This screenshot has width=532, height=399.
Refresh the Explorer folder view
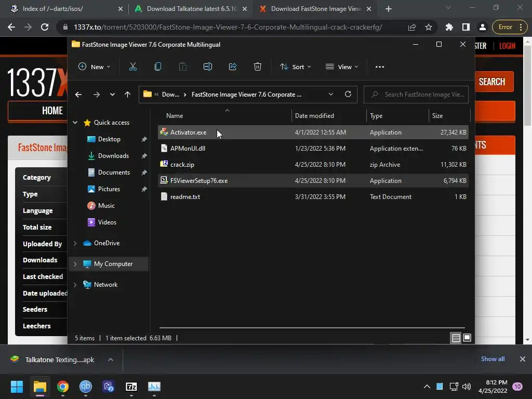pyautogui.click(x=348, y=95)
